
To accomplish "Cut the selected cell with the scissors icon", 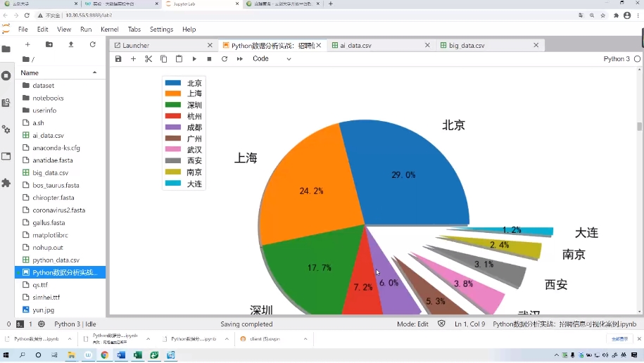I will tap(149, 59).
